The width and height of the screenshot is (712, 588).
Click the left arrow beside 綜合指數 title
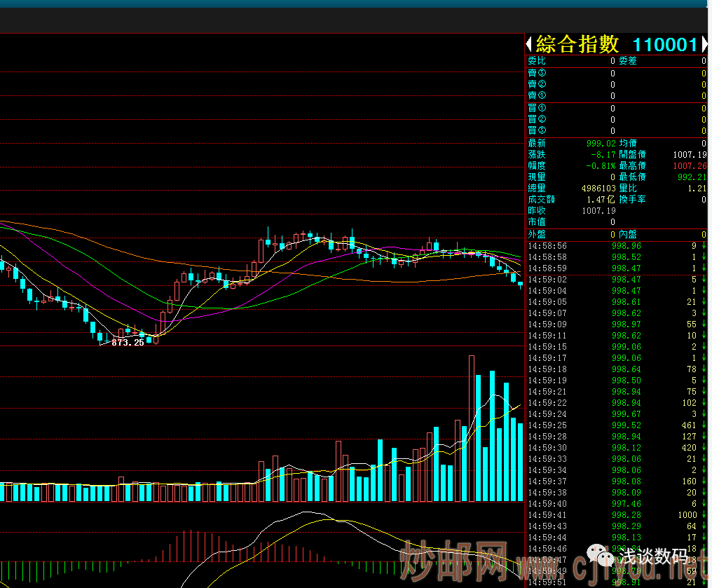click(530, 44)
